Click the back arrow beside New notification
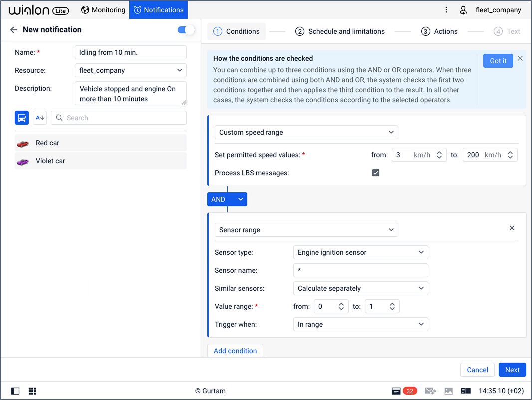Image resolution: width=532 pixels, height=400 pixels. coord(13,30)
